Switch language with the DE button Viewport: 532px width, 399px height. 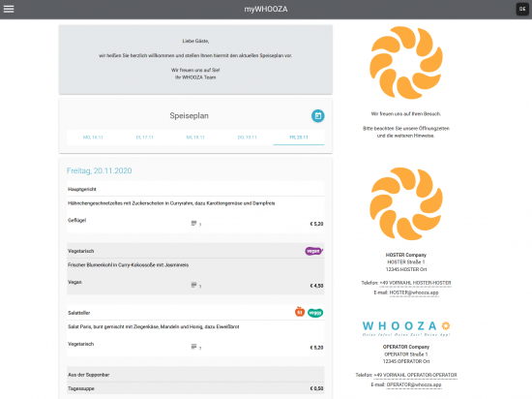(x=522, y=9)
